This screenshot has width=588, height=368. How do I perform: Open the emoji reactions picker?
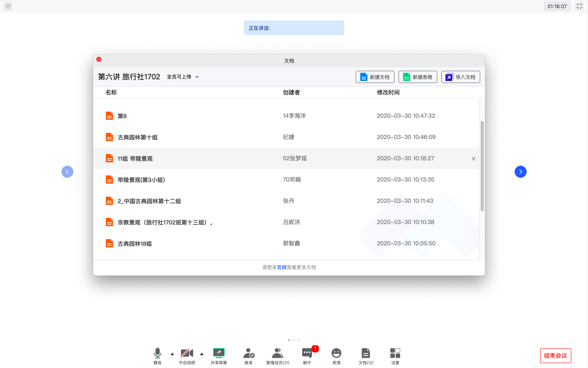pyautogui.click(x=336, y=355)
